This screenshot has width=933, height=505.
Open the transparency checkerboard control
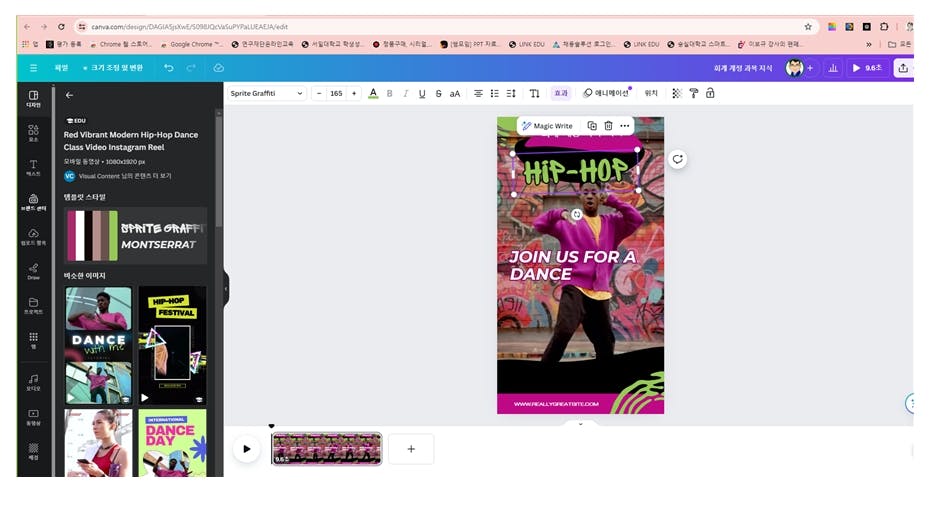pyautogui.click(x=677, y=93)
